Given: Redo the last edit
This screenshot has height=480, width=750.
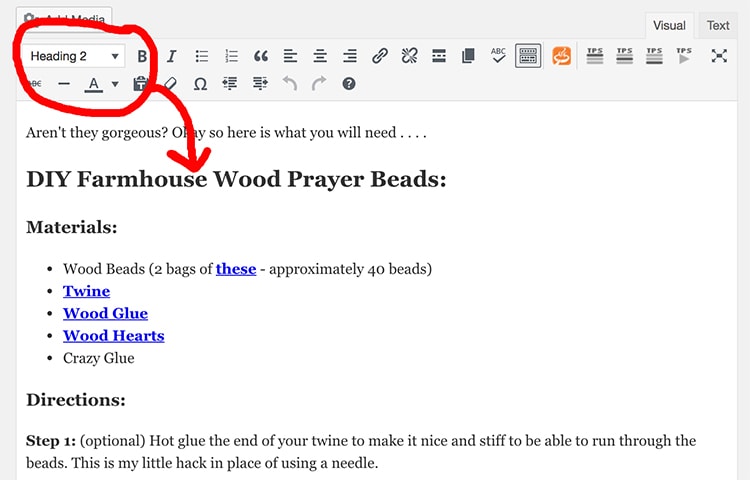Looking at the screenshot, I should click(x=319, y=84).
